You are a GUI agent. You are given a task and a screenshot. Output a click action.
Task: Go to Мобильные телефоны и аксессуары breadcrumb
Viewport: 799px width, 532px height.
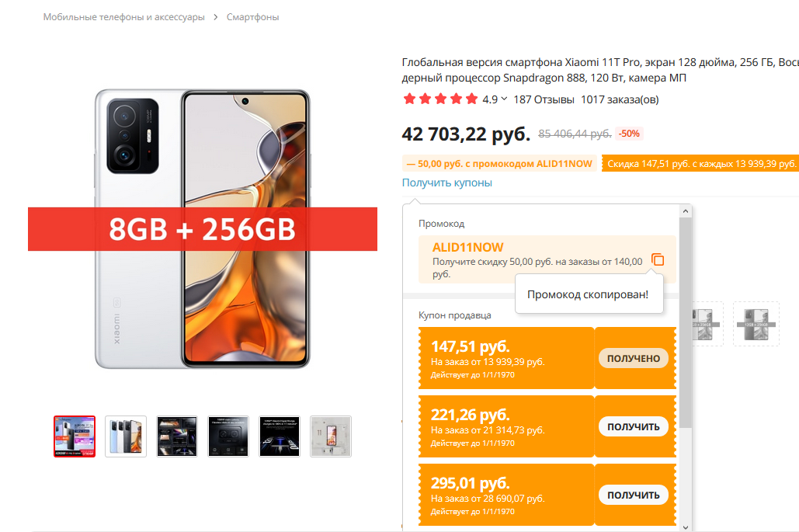tap(123, 17)
